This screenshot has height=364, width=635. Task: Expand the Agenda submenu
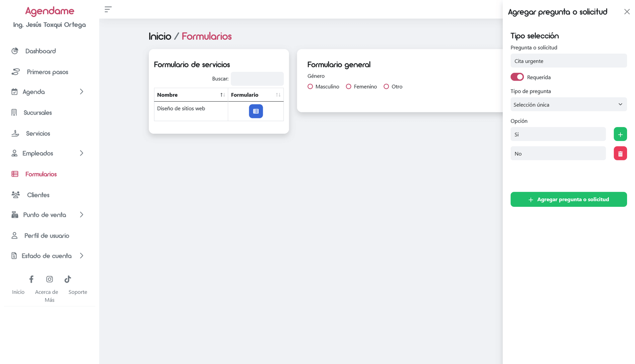[x=81, y=92]
